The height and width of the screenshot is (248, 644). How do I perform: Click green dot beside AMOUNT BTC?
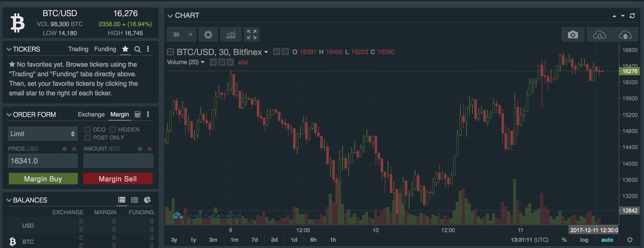click(140, 149)
